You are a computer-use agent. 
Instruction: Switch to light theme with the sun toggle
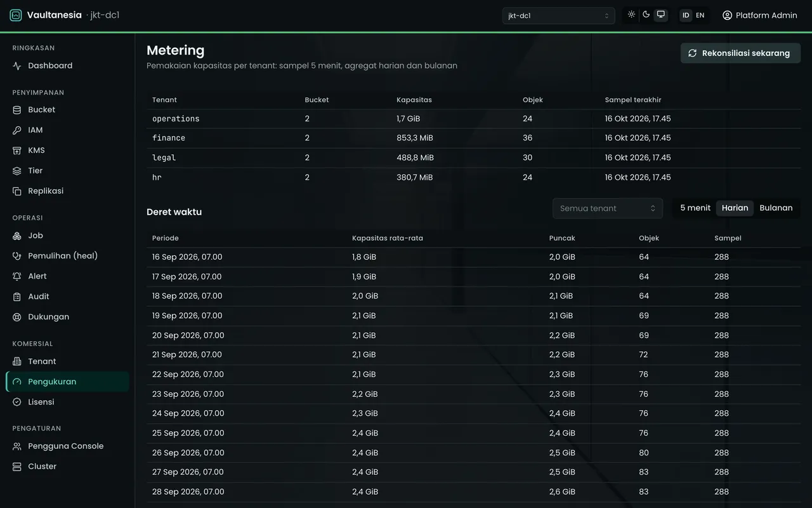pyautogui.click(x=631, y=15)
